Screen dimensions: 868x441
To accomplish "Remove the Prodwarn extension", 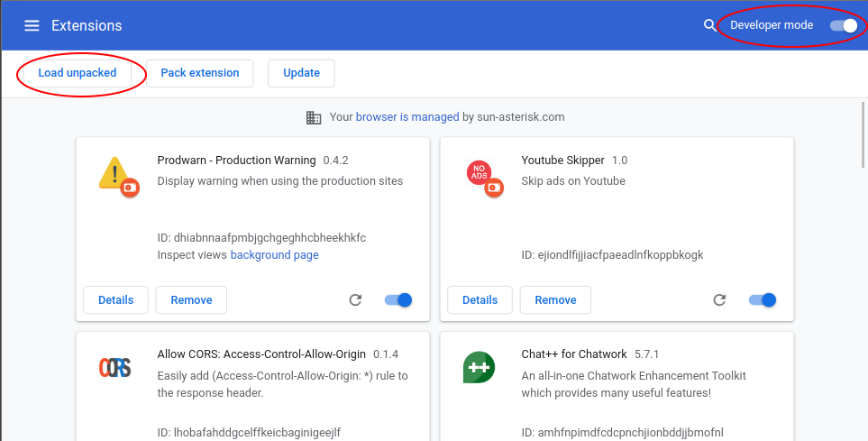I will [x=191, y=300].
